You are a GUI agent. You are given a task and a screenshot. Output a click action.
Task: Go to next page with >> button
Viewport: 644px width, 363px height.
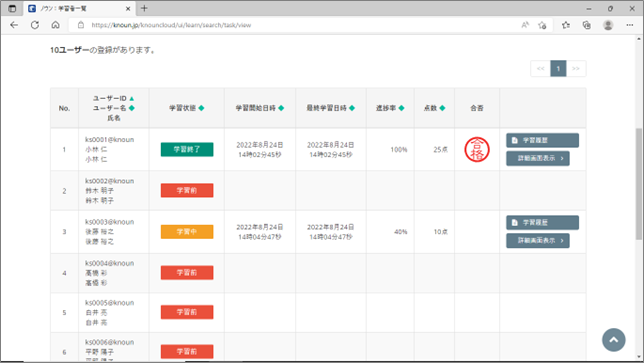click(x=576, y=69)
